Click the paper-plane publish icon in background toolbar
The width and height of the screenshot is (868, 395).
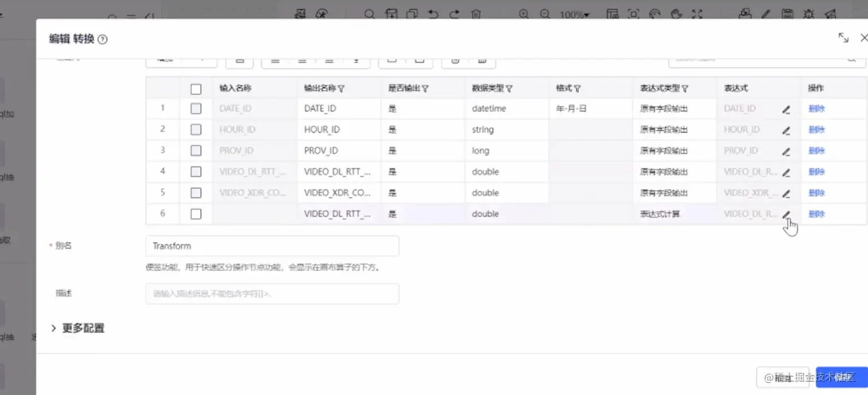pos(830,14)
